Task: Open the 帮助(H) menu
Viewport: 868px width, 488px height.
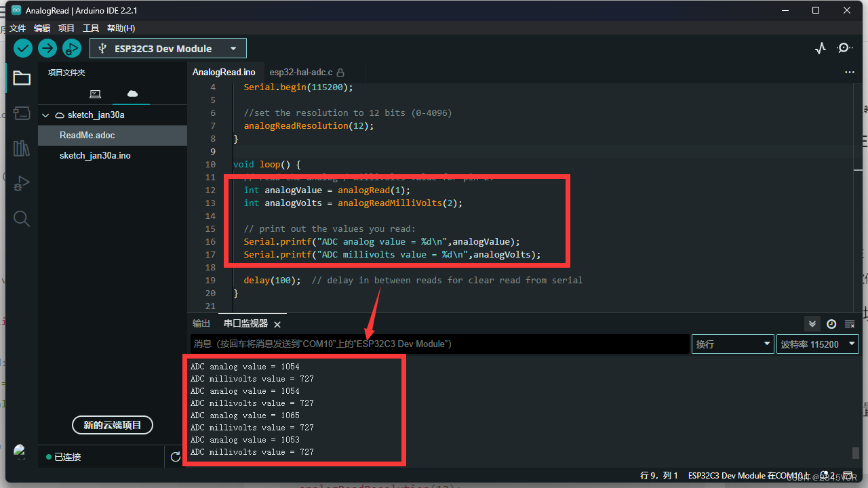Action: point(121,28)
